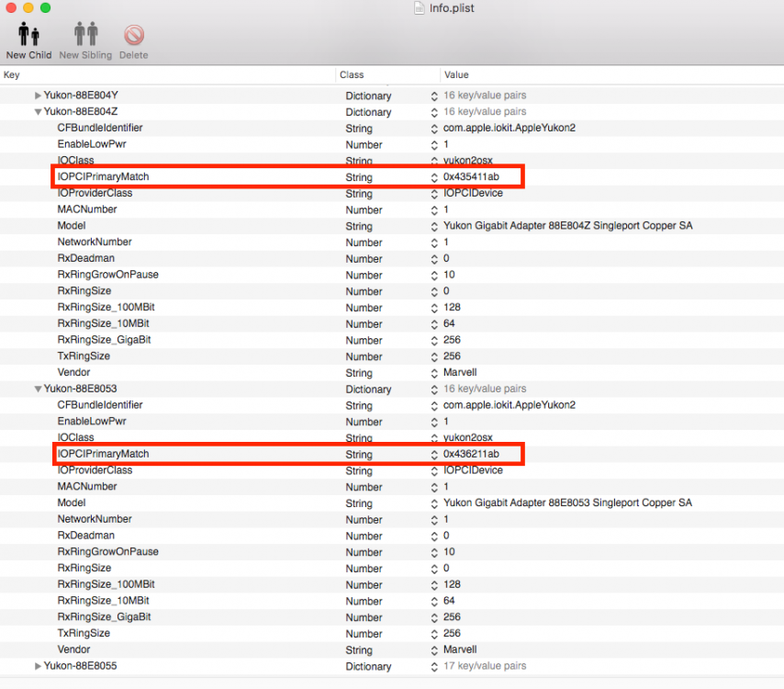The height and width of the screenshot is (689, 784).
Task: Select MACNumber key under Yukon-88E804Z
Action: (x=87, y=209)
